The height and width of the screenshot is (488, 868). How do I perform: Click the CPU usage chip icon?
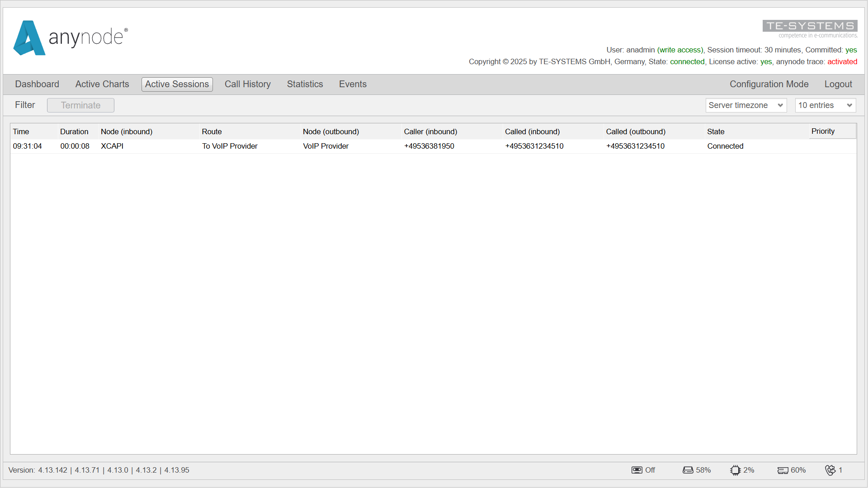[x=735, y=470]
